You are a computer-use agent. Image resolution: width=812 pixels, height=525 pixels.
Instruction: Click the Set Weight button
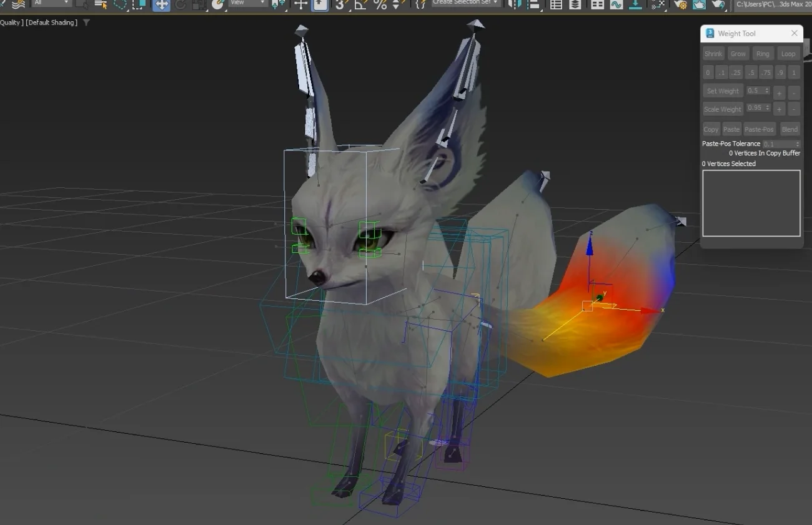click(723, 91)
